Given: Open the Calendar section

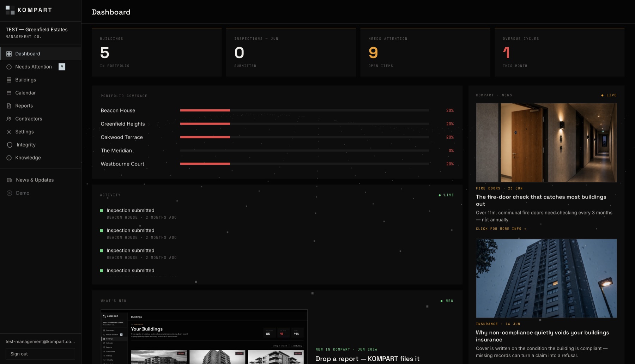Looking at the screenshot, I should pyautogui.click(x=41, y=93).
